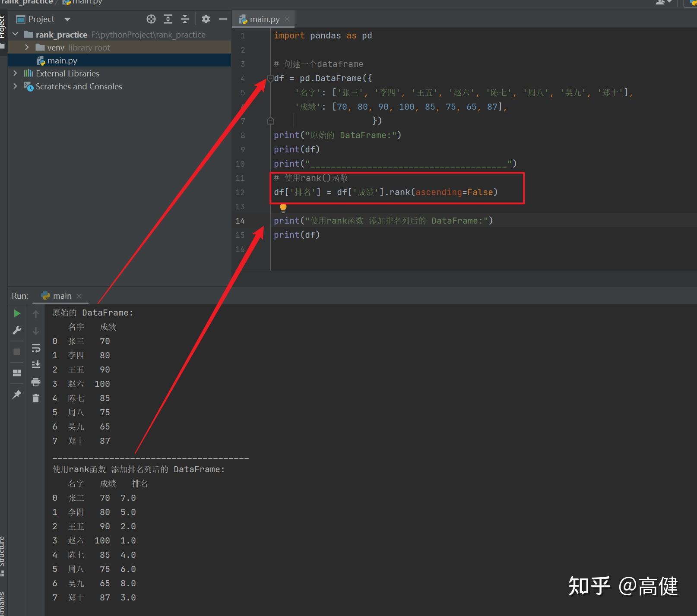Open the wrench settings in Run panel
Screen dimensions: 697x616
point(17,331)
